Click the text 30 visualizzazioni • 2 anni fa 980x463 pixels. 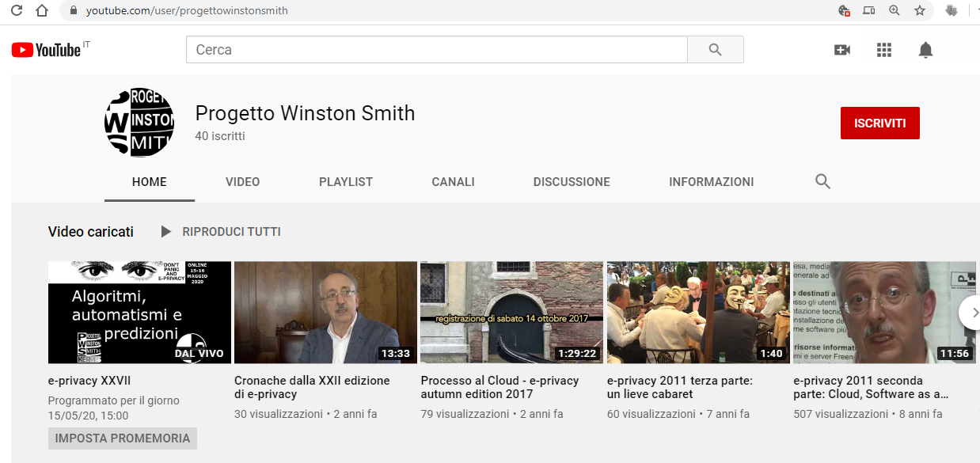(x=306, y=414)
